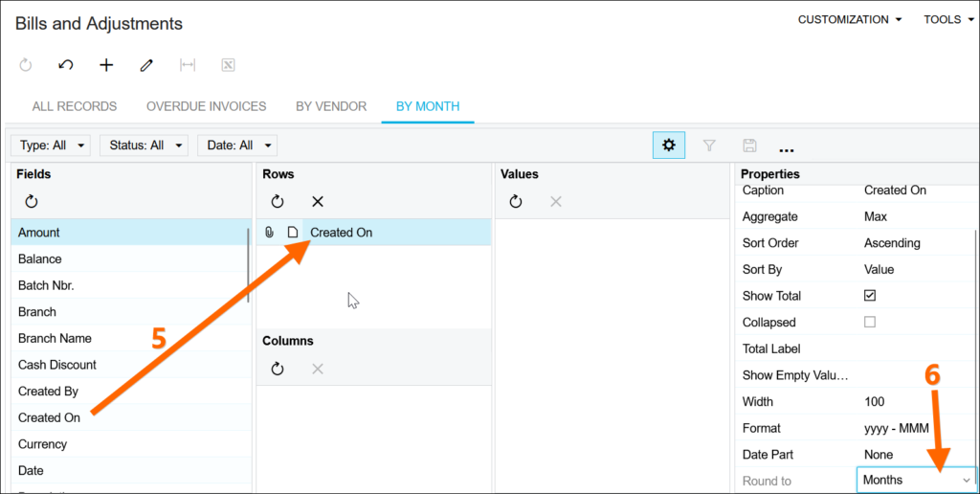Click the plus icon to add record
The width and height of the screenshot is (980, 494).
pyautogui.click(x=106, y=65)
